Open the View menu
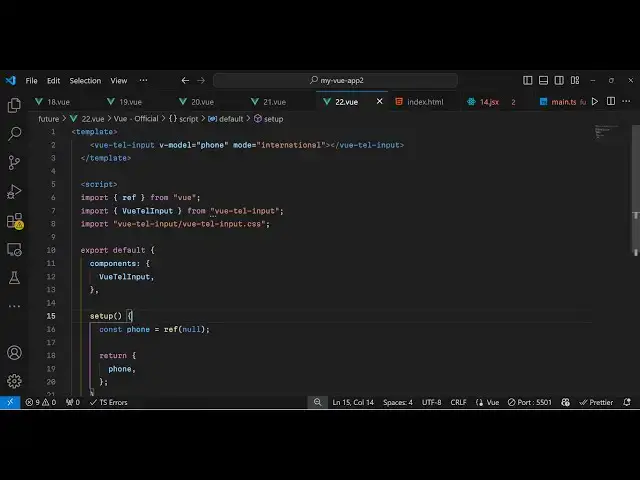The width and height of the screenshot is (640, 480). coord(119,81)
